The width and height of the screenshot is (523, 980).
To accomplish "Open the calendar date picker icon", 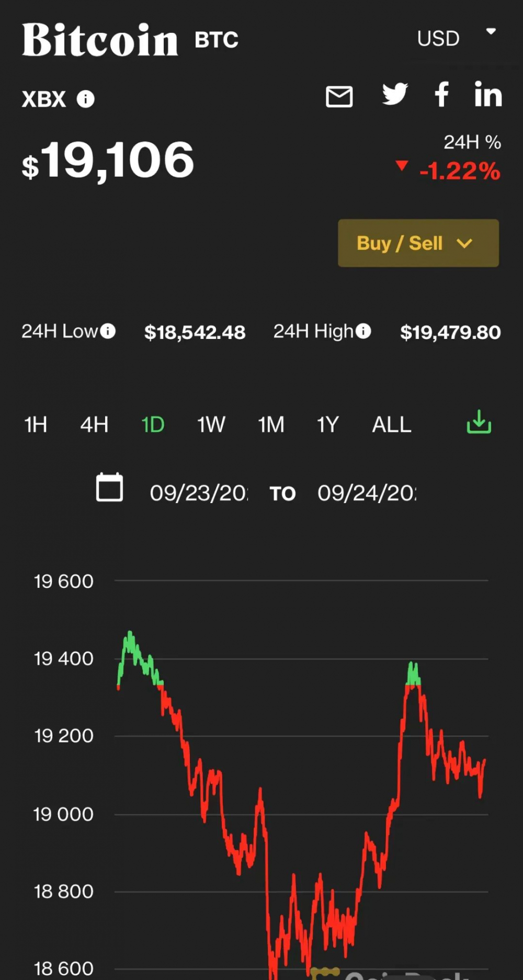I will pyautogui.click(x=110, y=487).
